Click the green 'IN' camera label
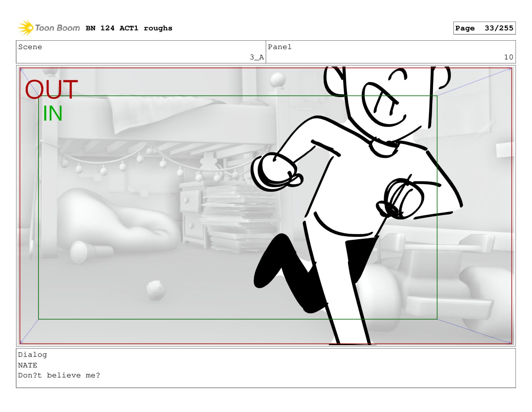Screen dimensions: 532x412 [x=53, y=114]
